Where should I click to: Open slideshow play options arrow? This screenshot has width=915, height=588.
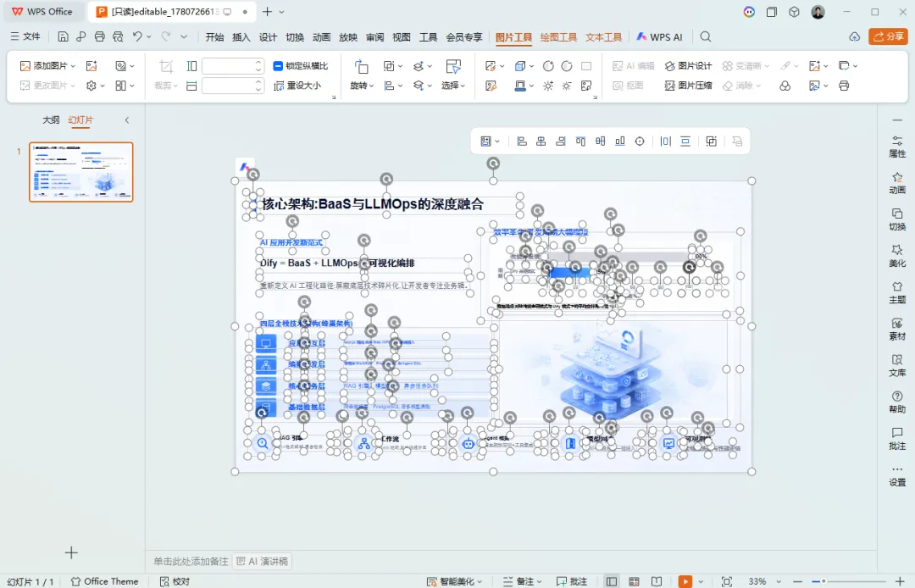[701, 581]
